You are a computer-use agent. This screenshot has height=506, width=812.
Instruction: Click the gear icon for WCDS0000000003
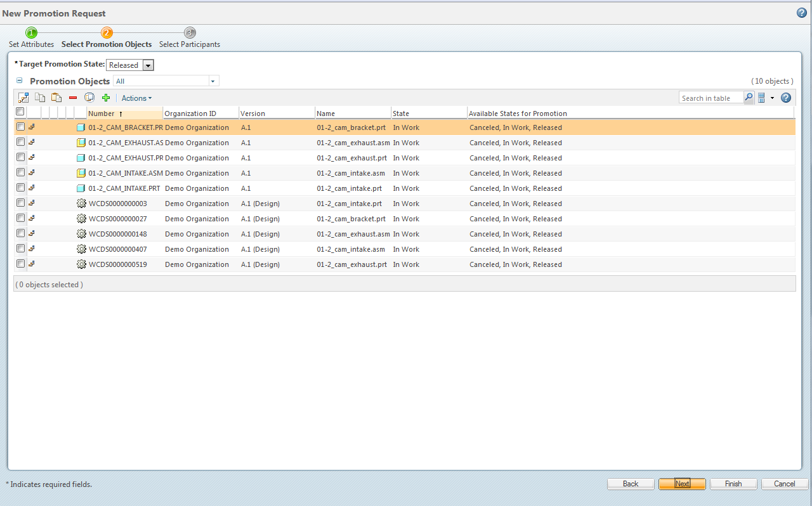(81, 204)
